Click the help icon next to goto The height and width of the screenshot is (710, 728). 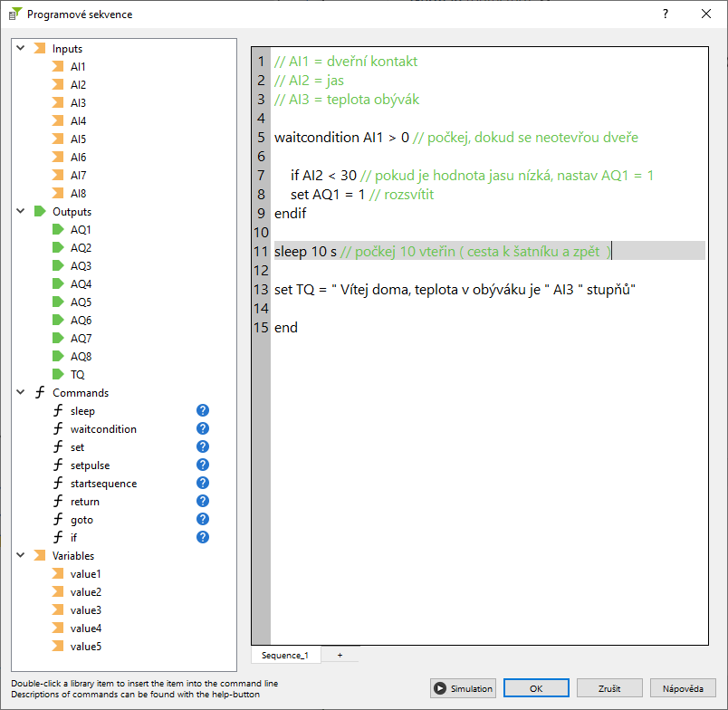[x=203, y=520]
